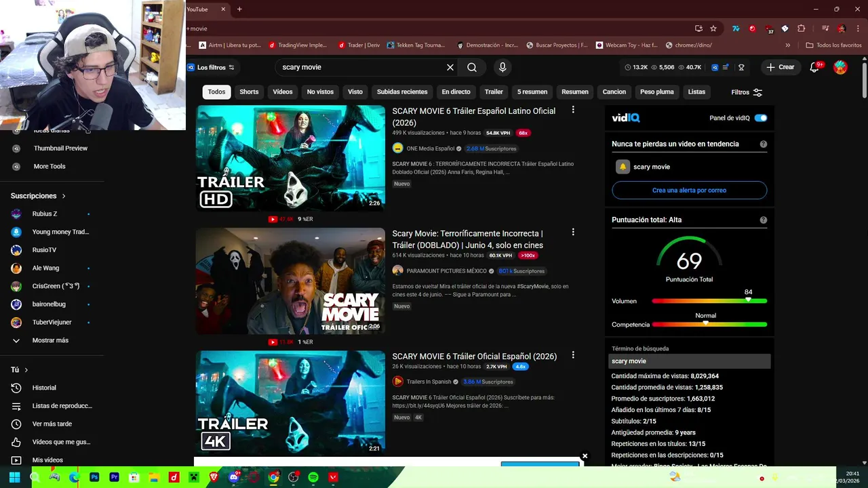Click the red circular recorder extension icon

coord(752,28)
